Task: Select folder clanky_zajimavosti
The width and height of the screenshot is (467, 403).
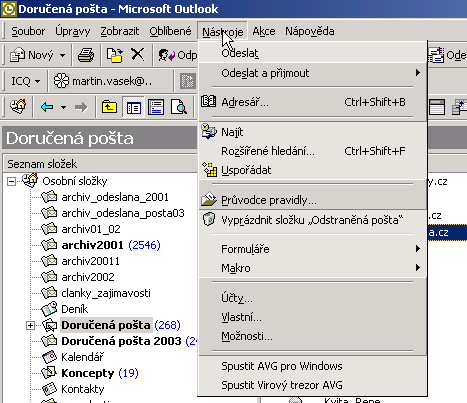Action: [106, 293]
